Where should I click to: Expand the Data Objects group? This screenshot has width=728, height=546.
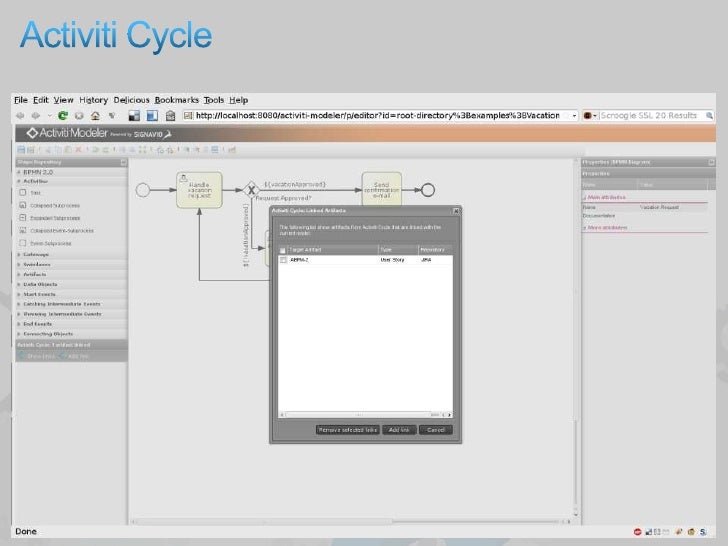pos(19,284)
